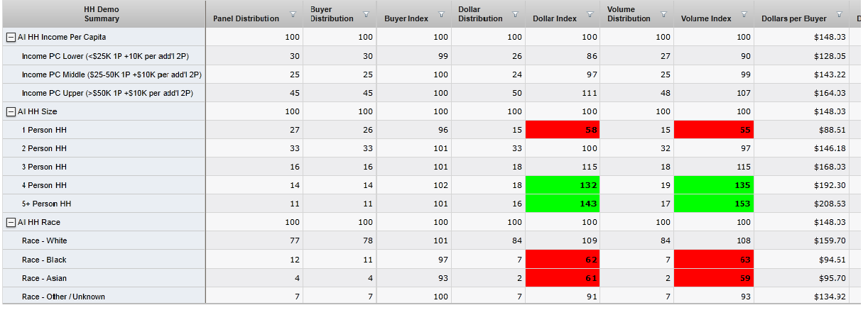Viewport: 868px width, 315px height.
Task: Click the Dollar Distribution filter funnel icon
Action: click(514, 14)
